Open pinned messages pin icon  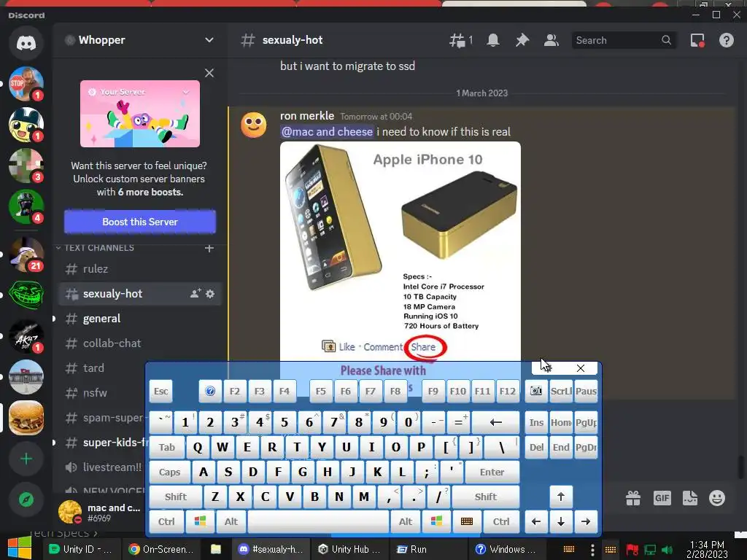[522, 41]
